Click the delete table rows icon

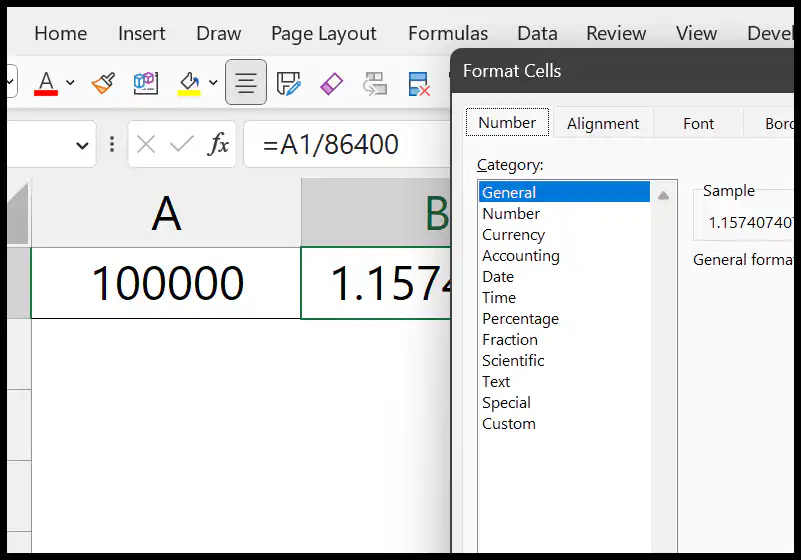pyautogui.click(x=418, y=84)
